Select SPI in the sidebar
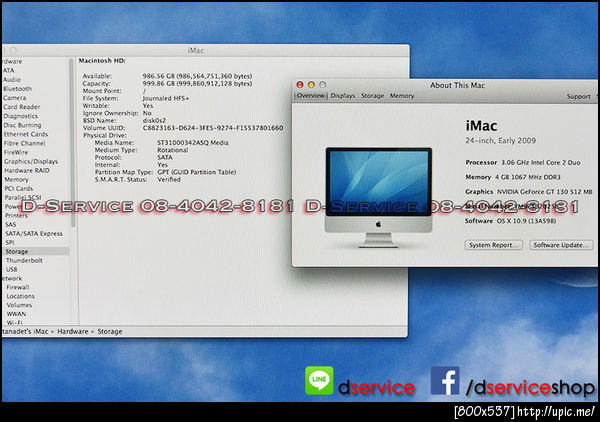Screen dimensions: 600x422 [10, 243]
